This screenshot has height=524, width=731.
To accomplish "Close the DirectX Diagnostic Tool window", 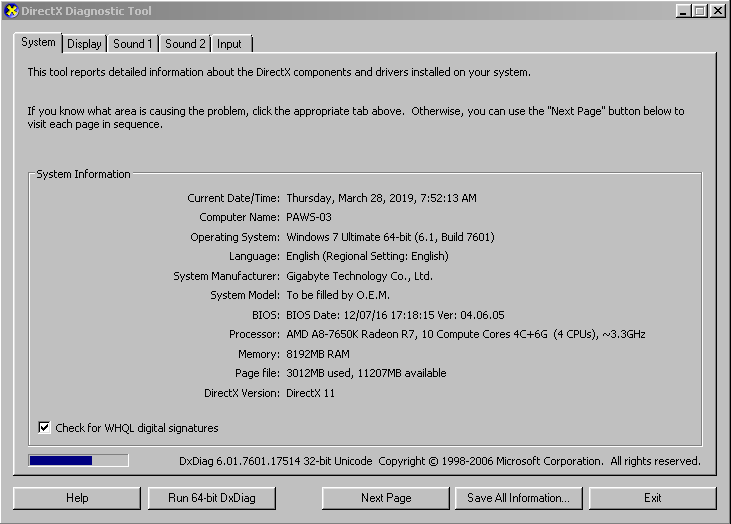I will tap(717, 11).
